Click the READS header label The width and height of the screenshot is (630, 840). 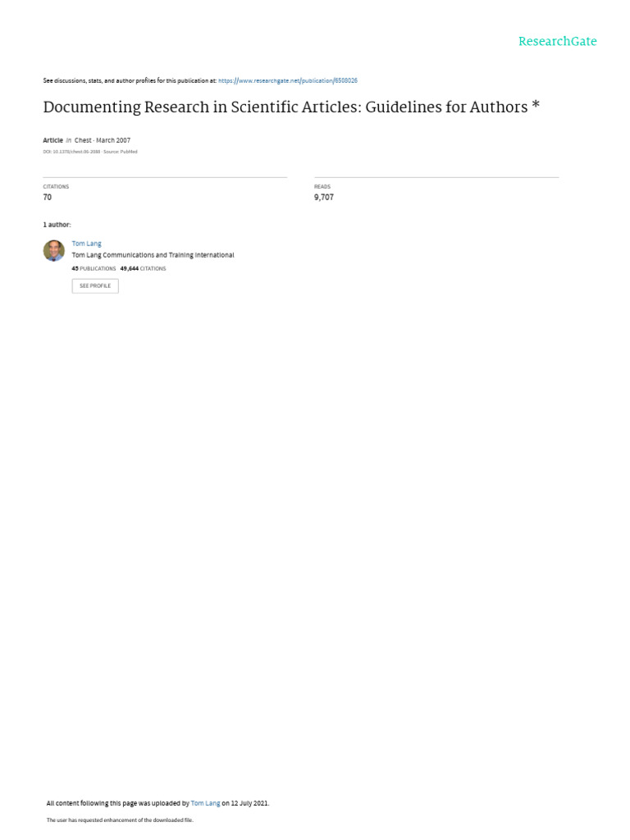[x=322, y=186]
